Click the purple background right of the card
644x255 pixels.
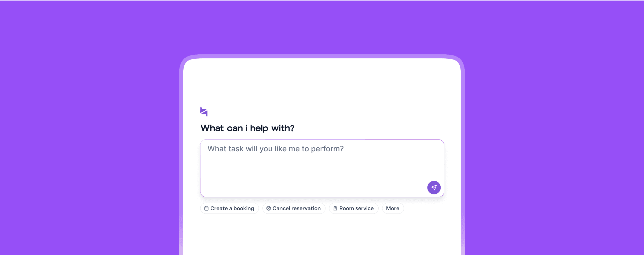coord(553,134)
